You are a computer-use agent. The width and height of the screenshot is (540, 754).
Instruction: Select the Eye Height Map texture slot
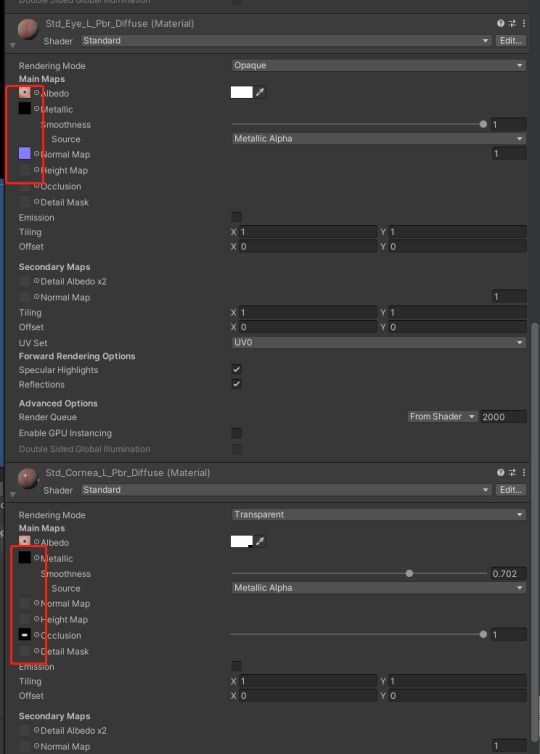25,169
